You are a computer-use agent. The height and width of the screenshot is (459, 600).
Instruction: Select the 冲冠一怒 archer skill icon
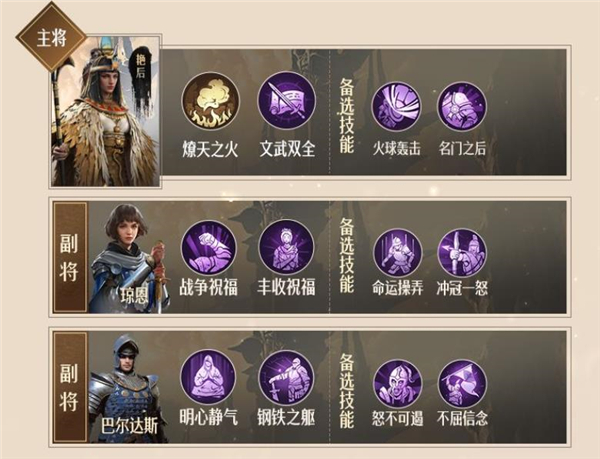point(462,253)
